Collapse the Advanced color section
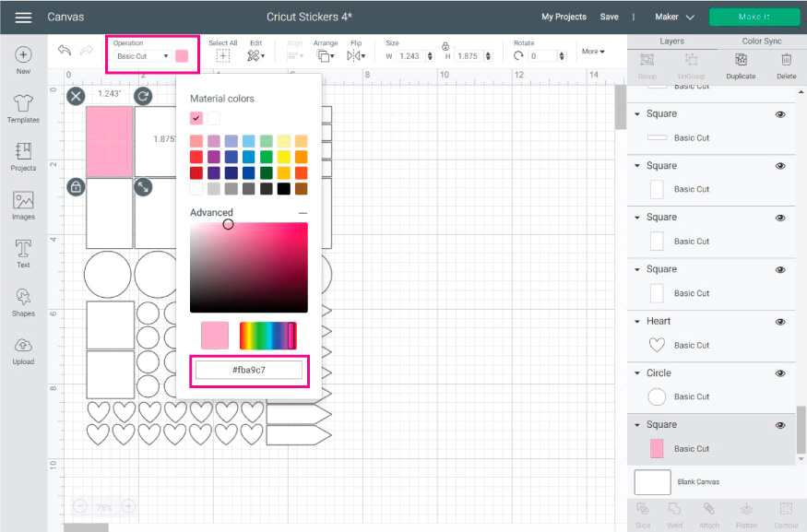Screen dimensions: 807x532 coord(303,212)
